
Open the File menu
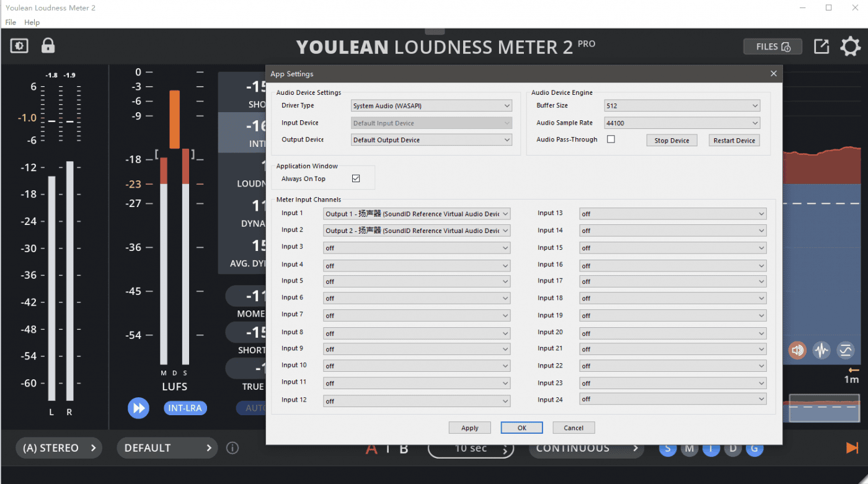[x=11, y=22]
